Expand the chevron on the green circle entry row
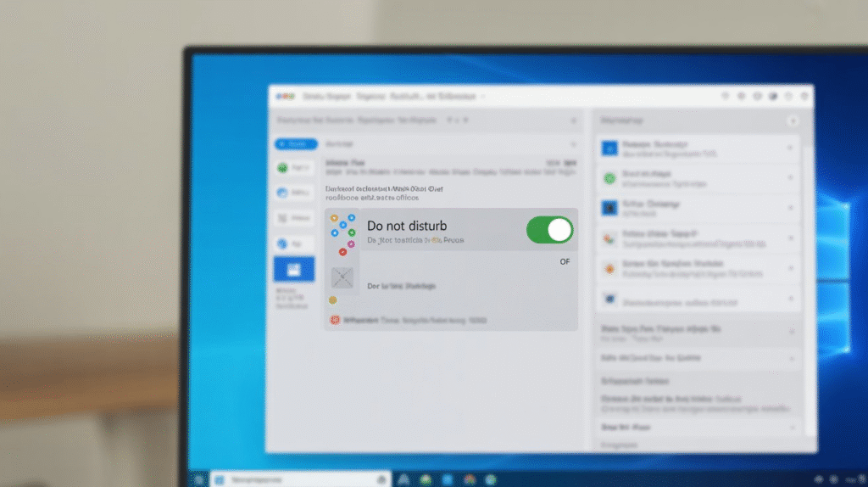Image resolution: width=868 pixels, height=487 pixels. coord(790,178)
